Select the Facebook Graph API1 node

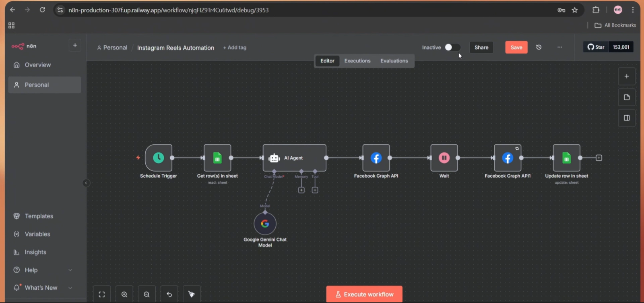click(508, 158)
